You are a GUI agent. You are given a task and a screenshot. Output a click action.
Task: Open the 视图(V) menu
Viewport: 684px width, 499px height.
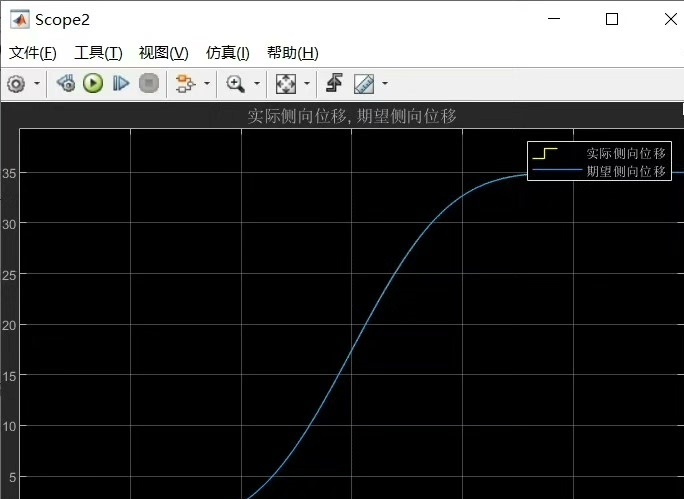coord(164,53)
